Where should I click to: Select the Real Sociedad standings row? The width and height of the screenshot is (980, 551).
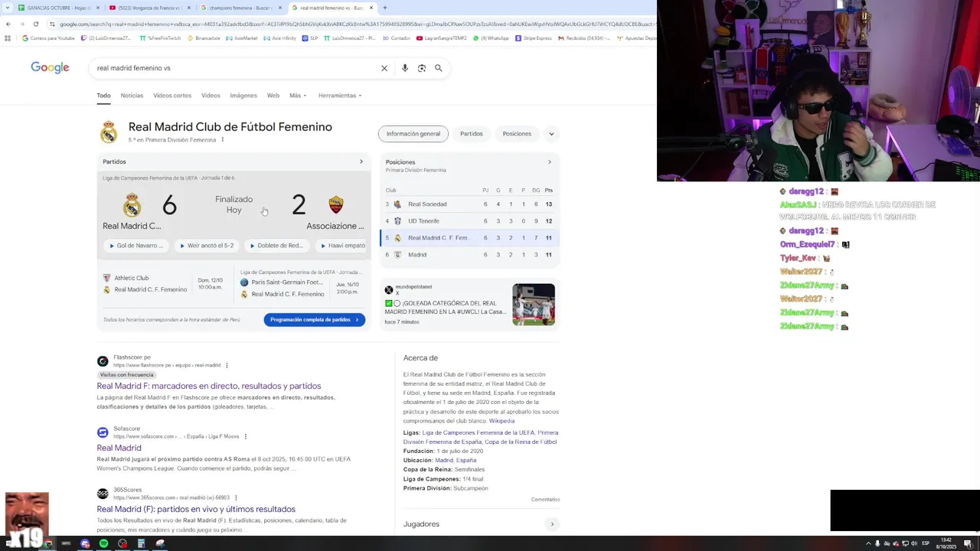469,204
